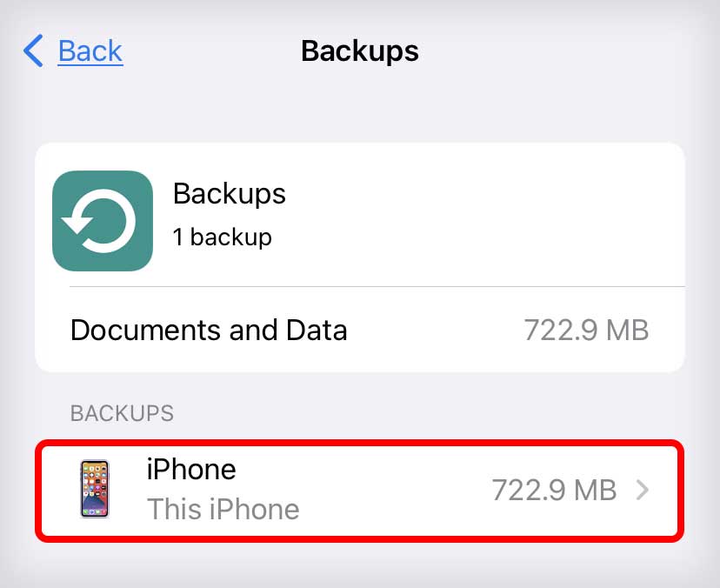Image resolution: width=720 pixels, height=588 pixels.
Task: Click the Backups heading beside green icon
Action: click(230, 194)
